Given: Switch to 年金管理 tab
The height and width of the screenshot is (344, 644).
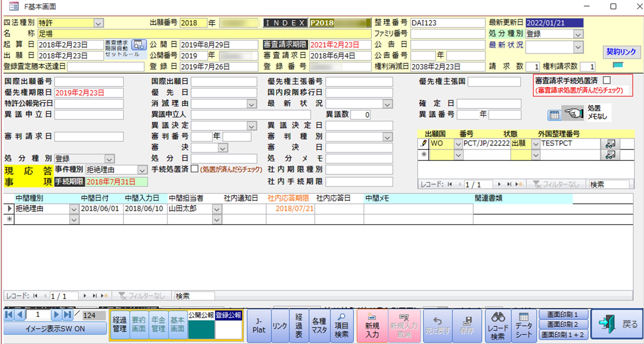Looking at the screenshot, I should coord(158,324).
